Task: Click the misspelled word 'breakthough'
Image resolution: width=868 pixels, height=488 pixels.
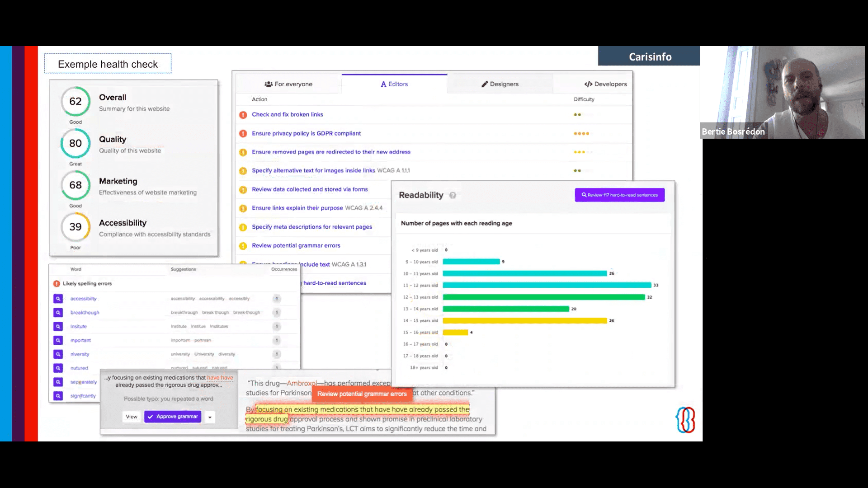Action: (85, 313)
